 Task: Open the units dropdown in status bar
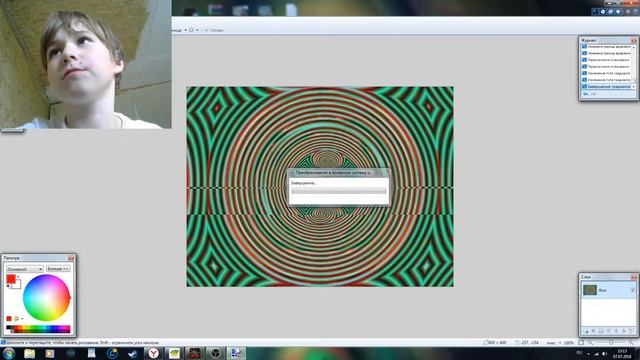click(560, 342)
